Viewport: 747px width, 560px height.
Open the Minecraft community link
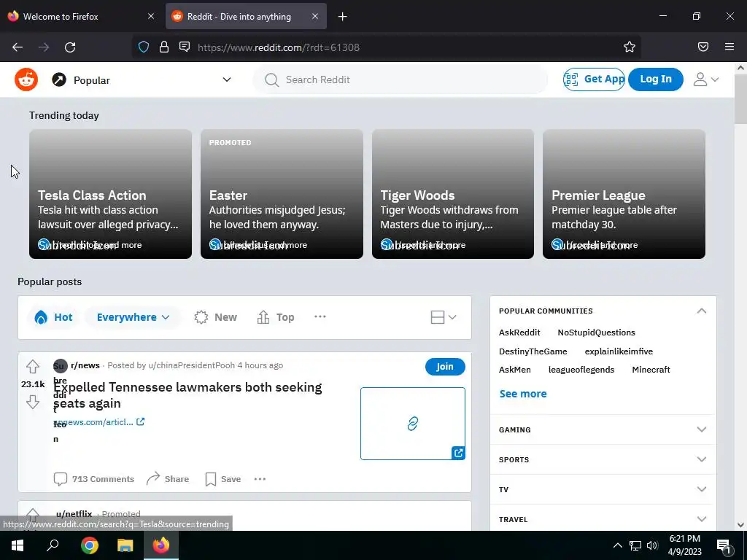[x=651, y=370]
